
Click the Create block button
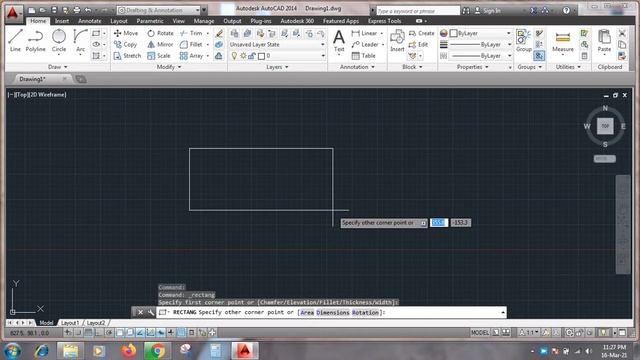pyautogui.click(x=422, y=33)
